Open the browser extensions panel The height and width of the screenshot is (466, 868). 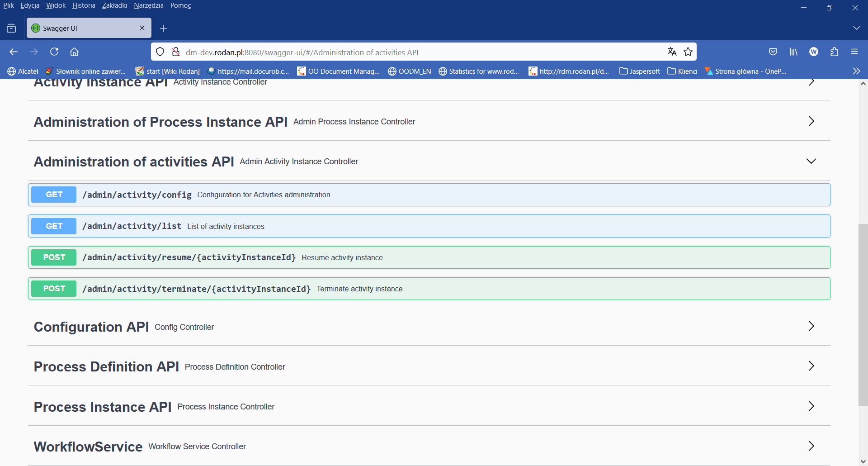coord(834,52)
